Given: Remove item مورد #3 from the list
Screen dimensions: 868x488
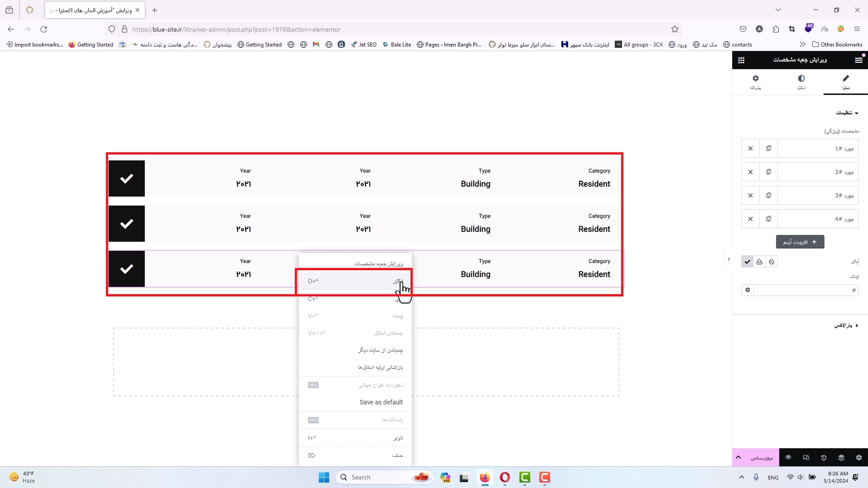Looking at the screenshot, I should (750, 195).
